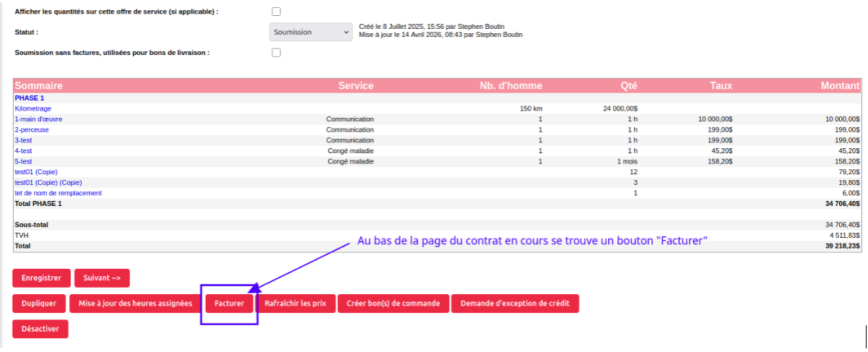Viewport: 868px width, 352px height.
Task: Click the Dupliquer button
Action: [39, 304]
